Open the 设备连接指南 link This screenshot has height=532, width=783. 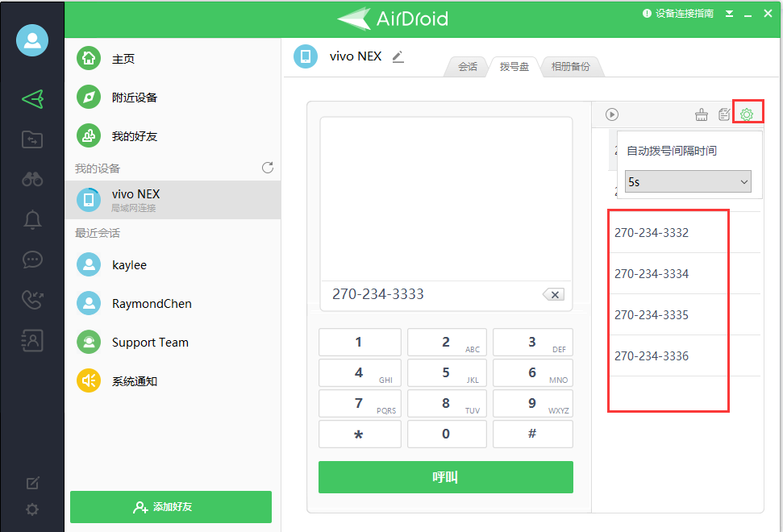click(684, 14)
